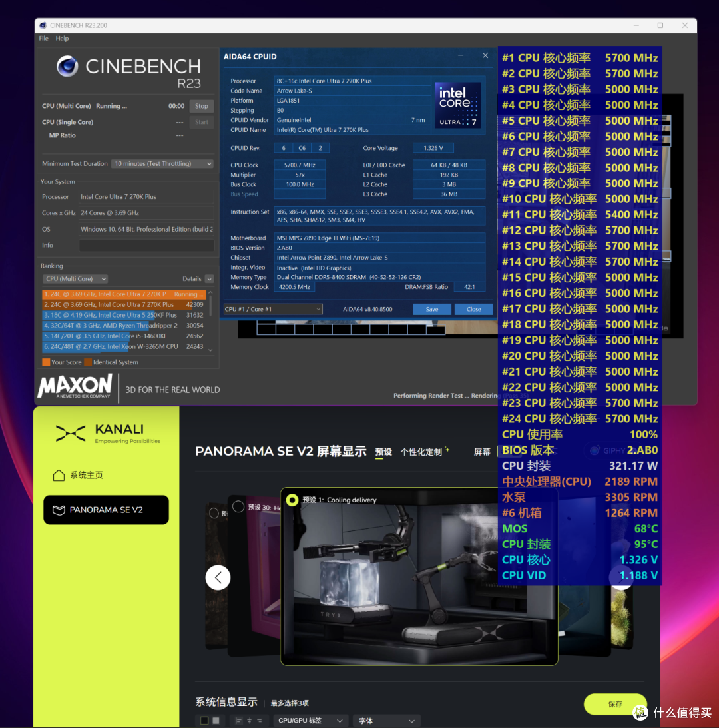Viewport: 719px width, 728px height.
Task: Click the ranking list scroll-up arrow
Action: [x=210, y=292]
